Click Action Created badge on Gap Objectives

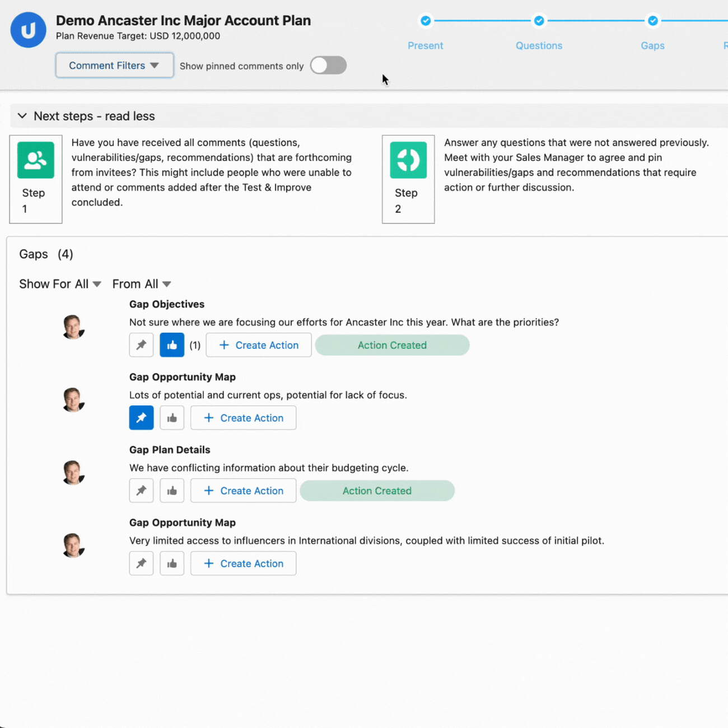pos(392,345)
